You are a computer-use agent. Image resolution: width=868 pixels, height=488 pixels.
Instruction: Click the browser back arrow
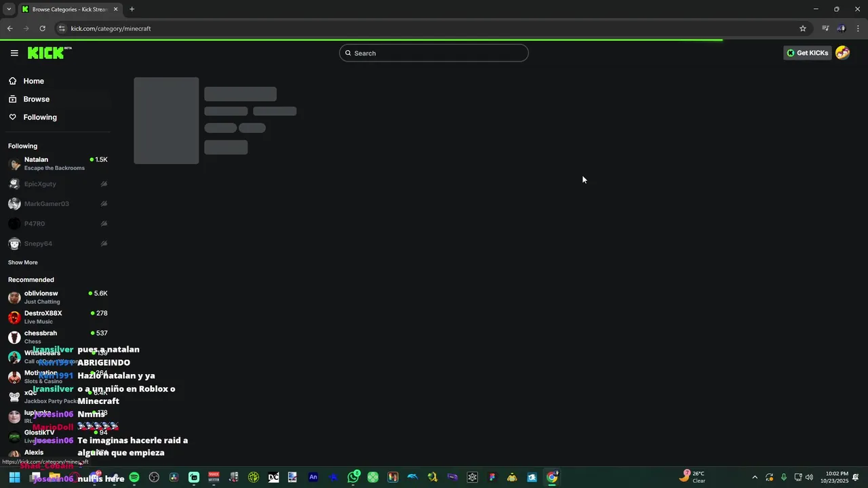(x=9, y=28)
